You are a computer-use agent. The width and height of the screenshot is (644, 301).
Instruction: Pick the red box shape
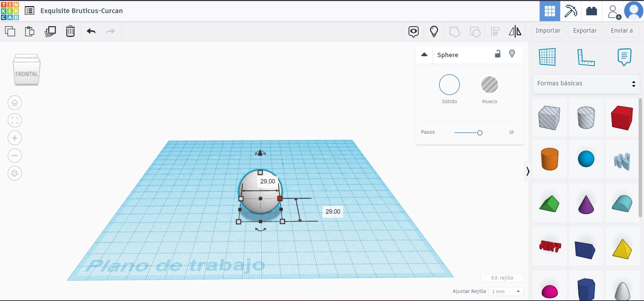click(622, 118)
